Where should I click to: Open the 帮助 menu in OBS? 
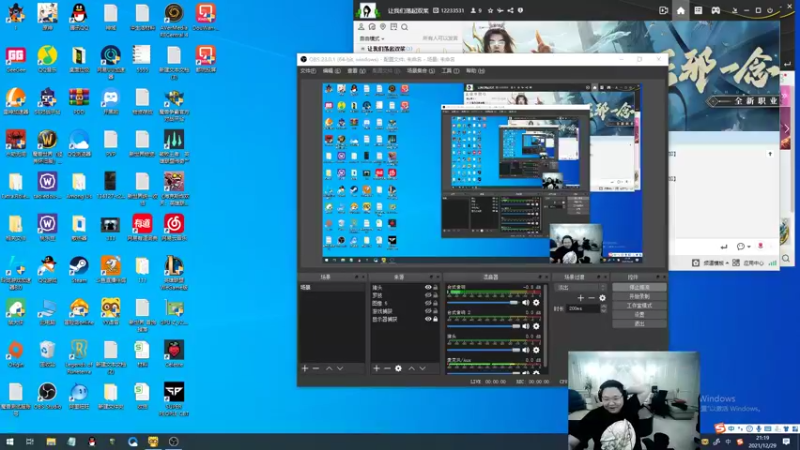coord(475,71)
